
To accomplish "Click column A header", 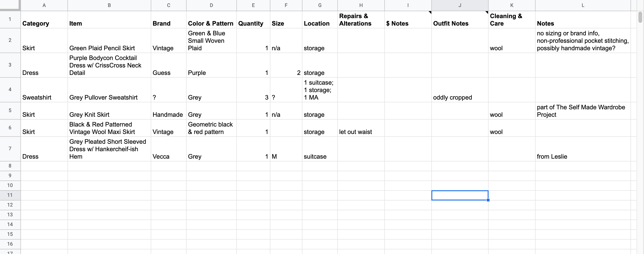I will [x=44, y=5].
